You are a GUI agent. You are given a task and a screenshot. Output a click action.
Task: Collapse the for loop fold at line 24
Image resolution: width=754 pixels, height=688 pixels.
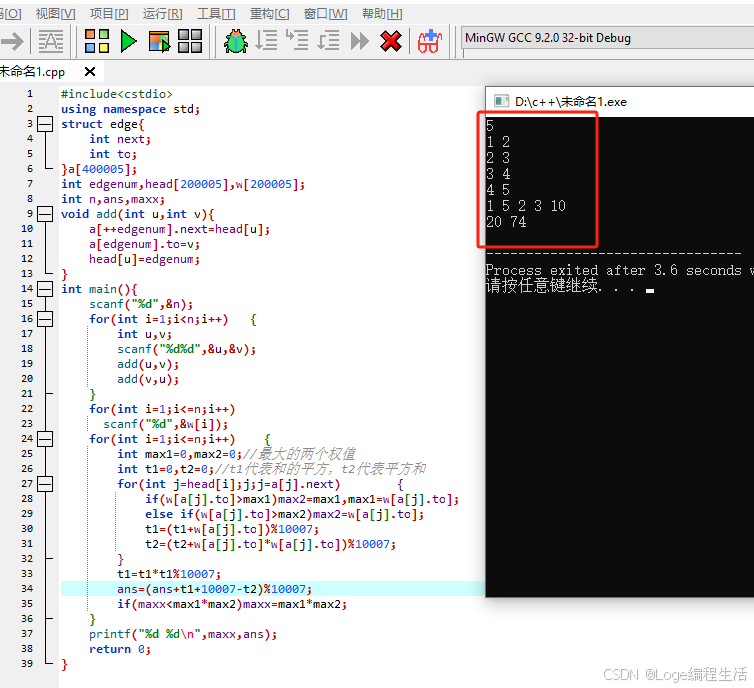(45, 438)
